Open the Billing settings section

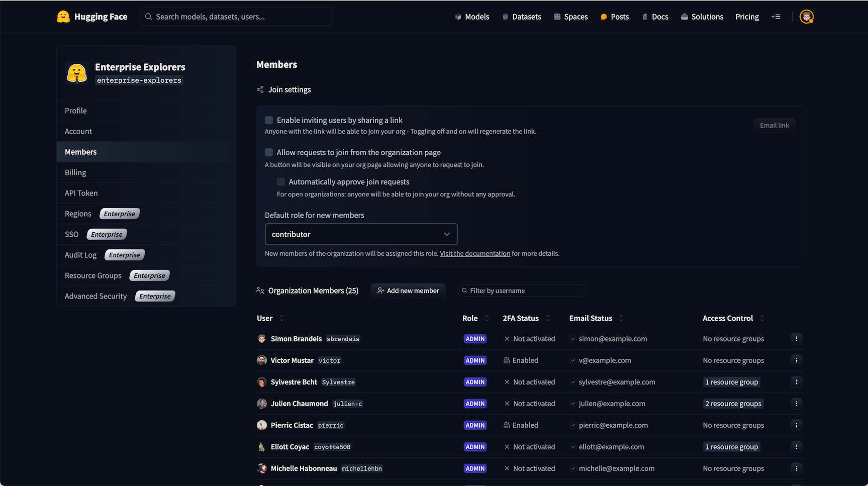[75, 172]
